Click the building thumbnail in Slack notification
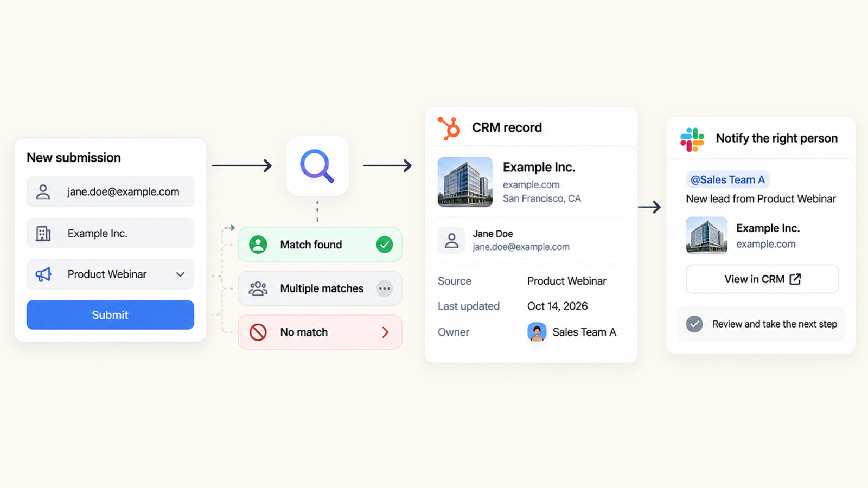 pos(707,235)
